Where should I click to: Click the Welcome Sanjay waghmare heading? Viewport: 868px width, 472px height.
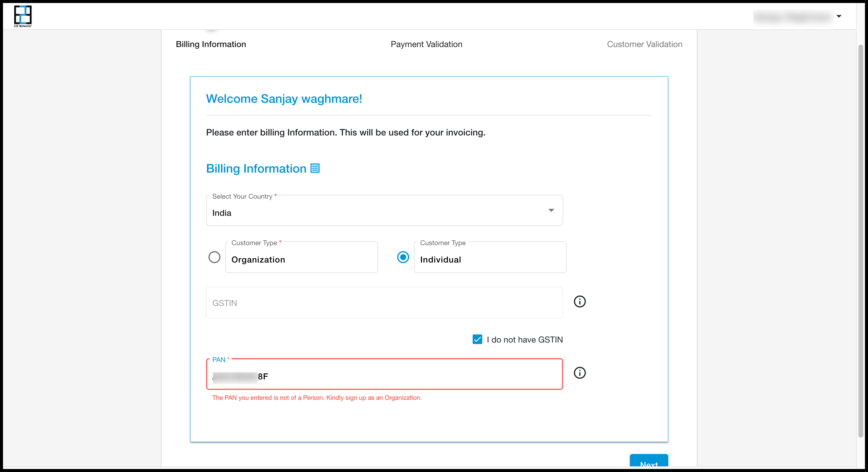(x=284, y=99)
